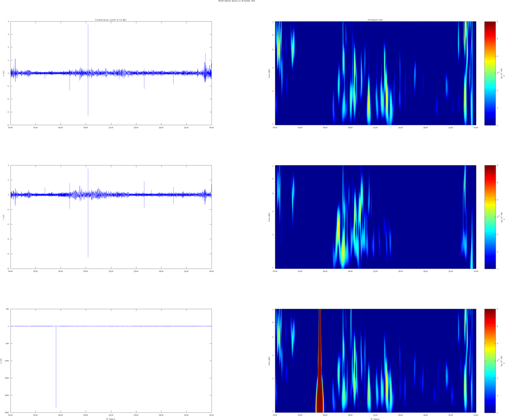Click the Z component wavelet power spectrogram
The height and width of the screenshot is (420, 505).
375,360
